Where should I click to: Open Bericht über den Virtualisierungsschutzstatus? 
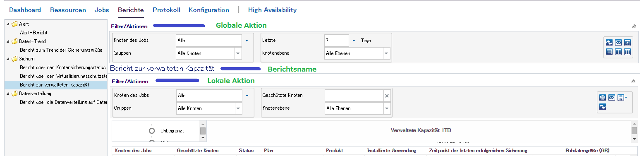click(x=63, y=76)
